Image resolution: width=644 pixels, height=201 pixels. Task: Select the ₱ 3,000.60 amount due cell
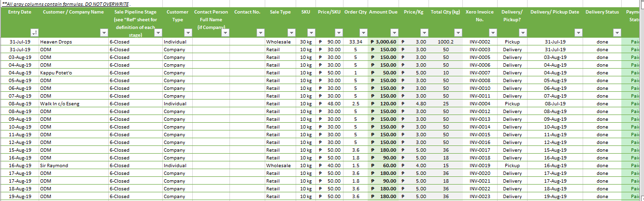[383, 42]
